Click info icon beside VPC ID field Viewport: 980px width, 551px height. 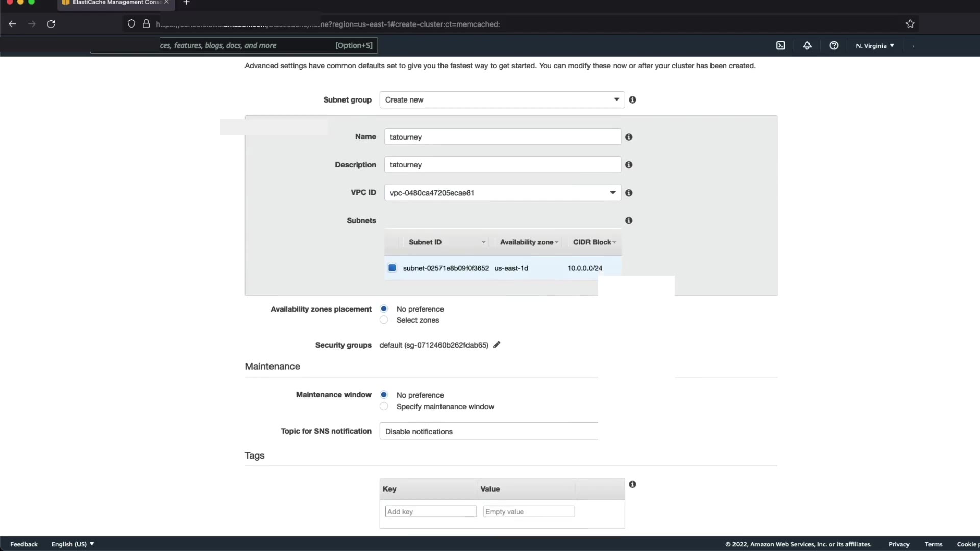(629, 193)
